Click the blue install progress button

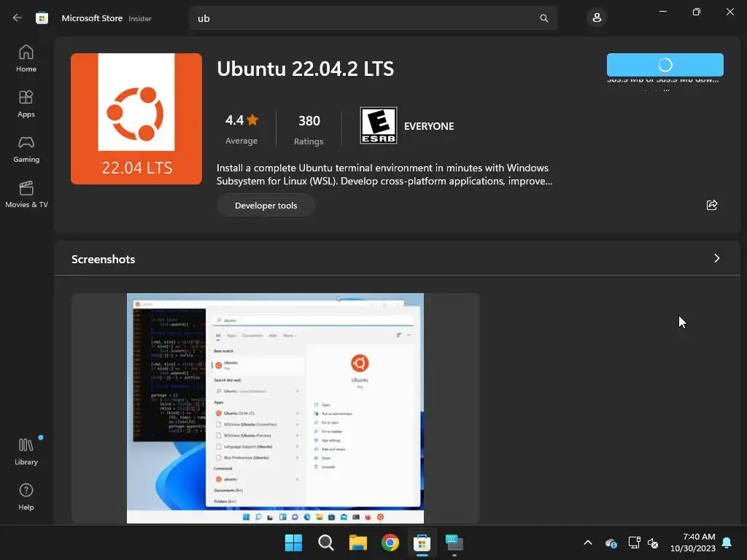(x=665, y=65)
